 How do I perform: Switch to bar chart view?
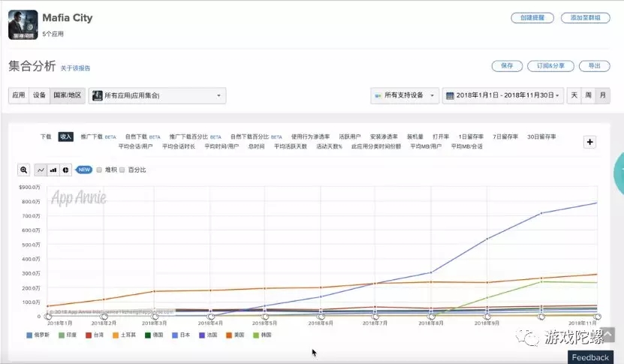coord(53,170)
